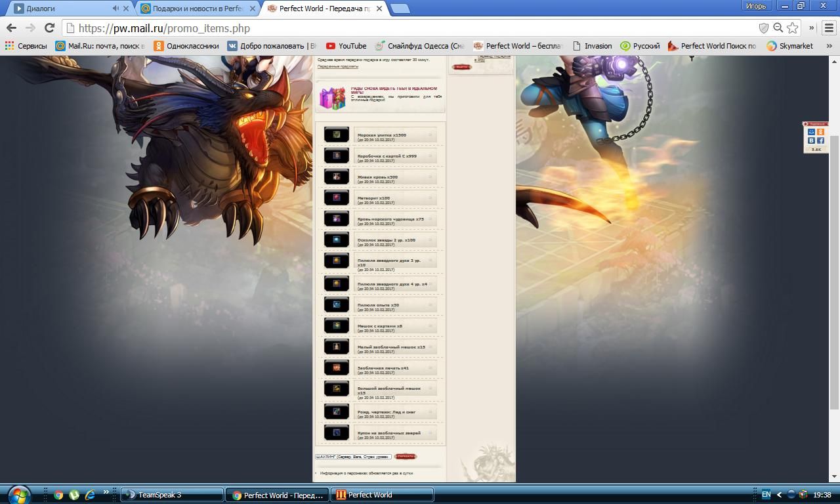Open the Windows Start menu
The width and height of the screenshot is (840, 504).
coord(19,494)
